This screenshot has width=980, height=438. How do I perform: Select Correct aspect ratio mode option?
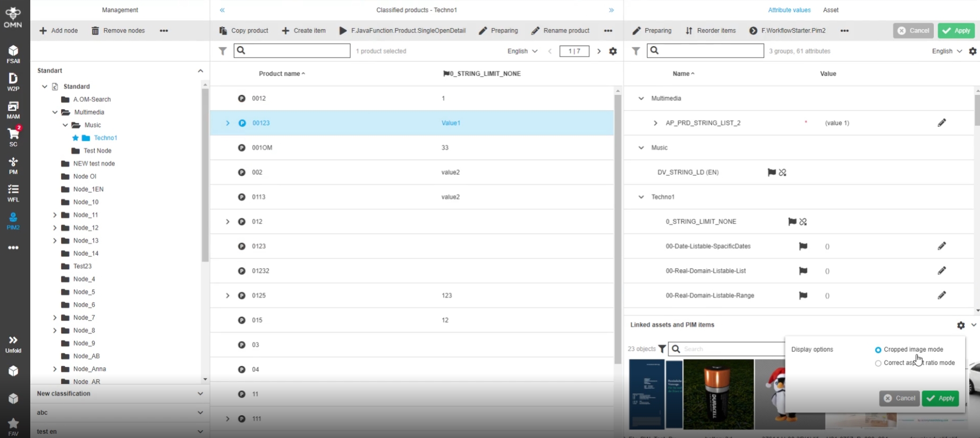878,363
